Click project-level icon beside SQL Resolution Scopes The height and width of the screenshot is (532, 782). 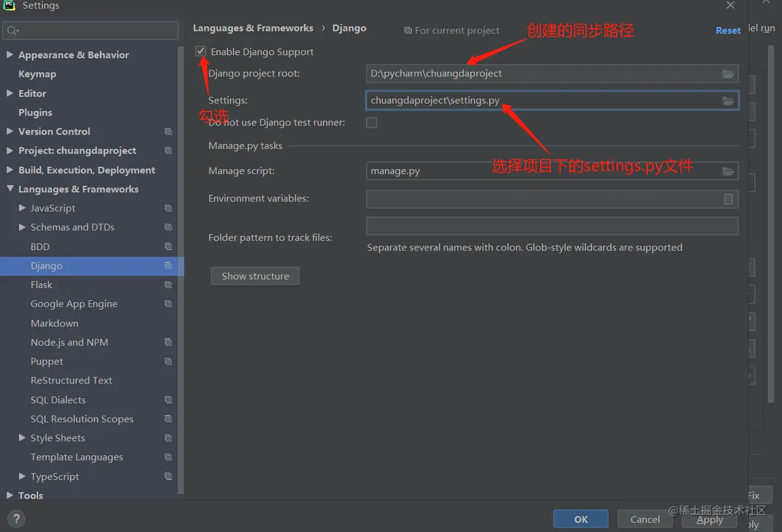[x=169, y=419]
